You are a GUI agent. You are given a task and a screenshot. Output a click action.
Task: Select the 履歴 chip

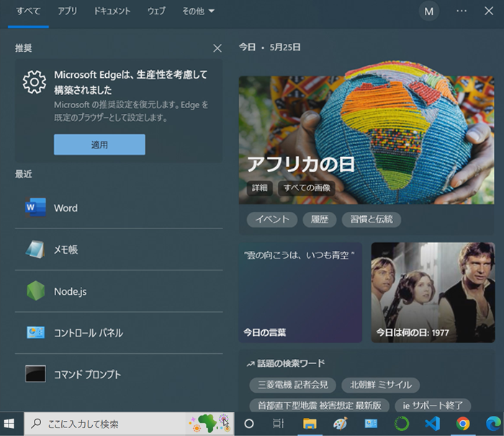tap(320, 220)
